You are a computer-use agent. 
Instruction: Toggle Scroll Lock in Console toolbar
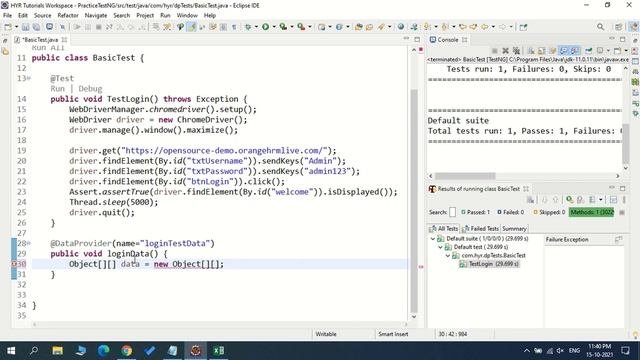(542, 51)
